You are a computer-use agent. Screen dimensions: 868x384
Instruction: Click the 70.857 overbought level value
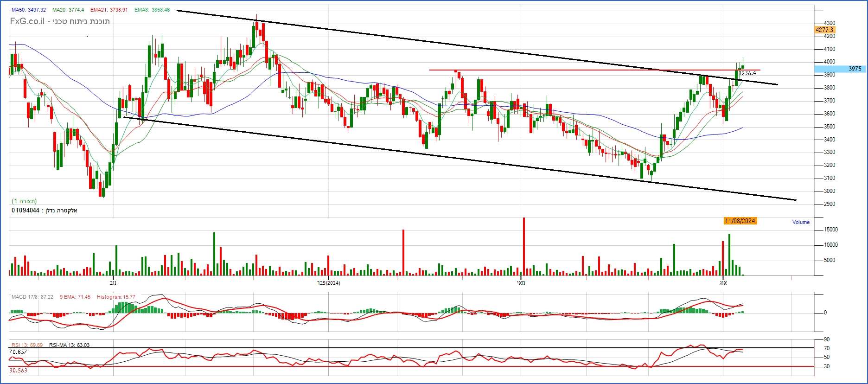18,352
